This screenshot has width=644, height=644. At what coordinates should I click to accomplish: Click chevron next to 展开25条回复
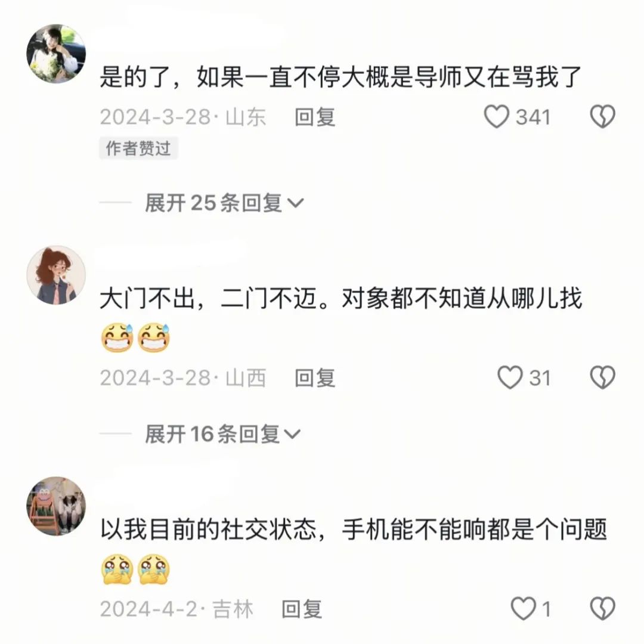point(295,203)
